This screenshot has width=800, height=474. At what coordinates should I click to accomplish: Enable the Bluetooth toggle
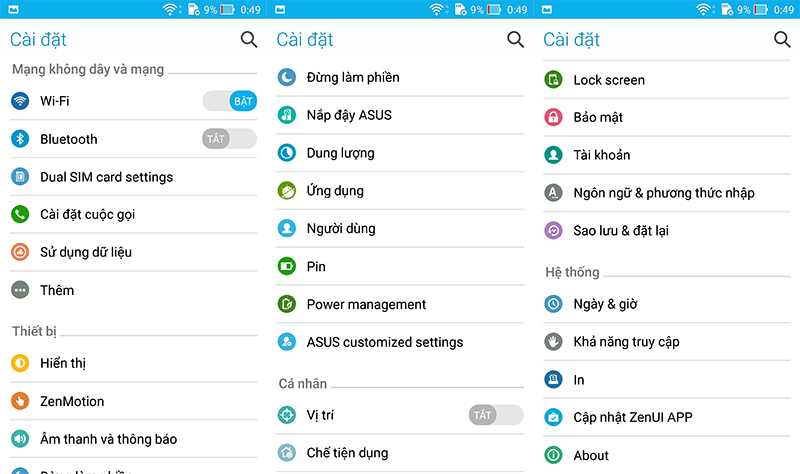[229, 139]
